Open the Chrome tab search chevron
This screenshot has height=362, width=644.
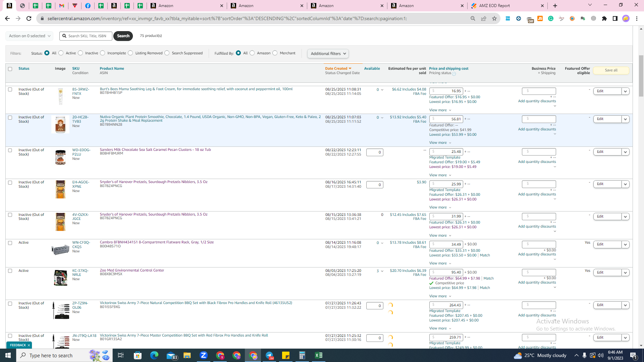click(x=590, y=5)
